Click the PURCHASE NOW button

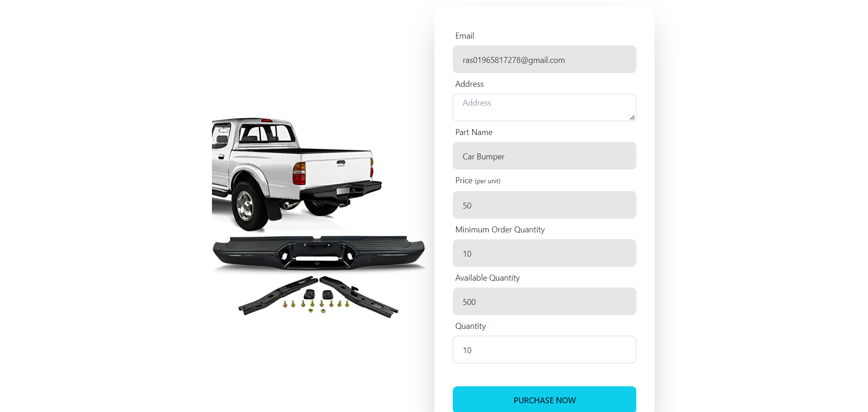pyautogui.click(x=544, y=400)
